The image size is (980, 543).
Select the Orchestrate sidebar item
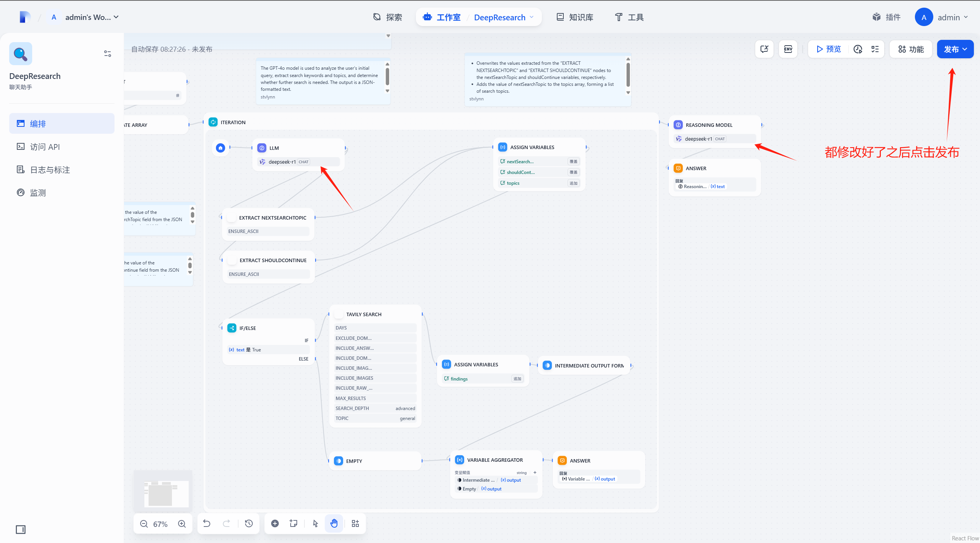point(62,123)
